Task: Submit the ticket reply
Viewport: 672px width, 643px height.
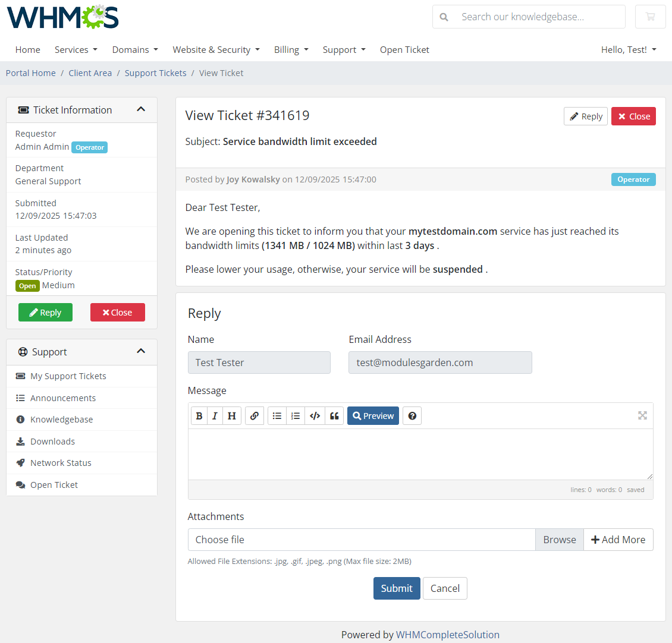Action: click(x=396, y=588)
